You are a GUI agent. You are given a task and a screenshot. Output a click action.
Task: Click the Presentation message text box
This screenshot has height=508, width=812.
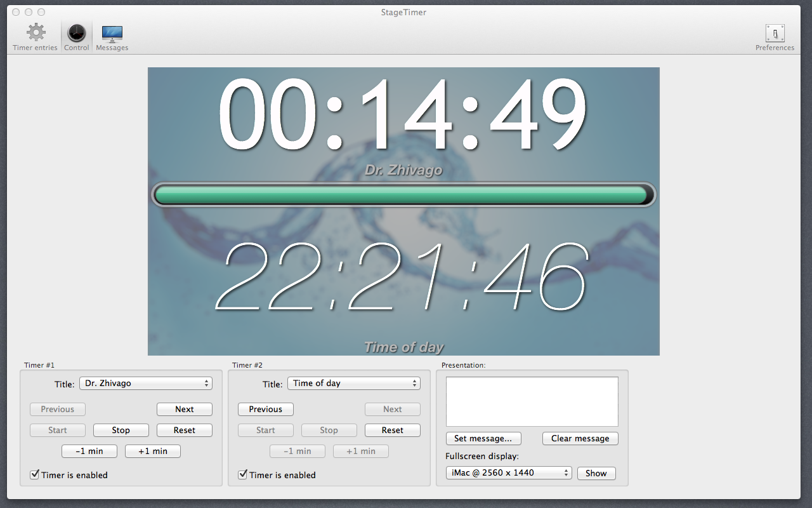(532, 402)
